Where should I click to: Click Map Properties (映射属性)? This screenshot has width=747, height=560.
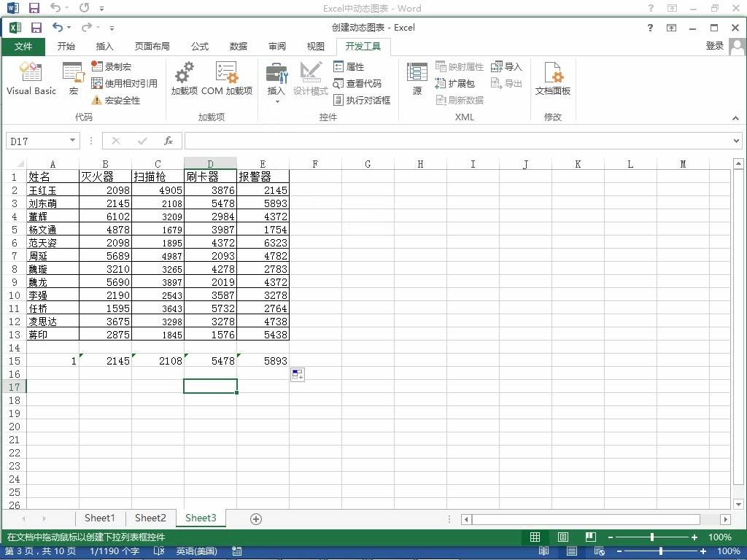[x=460, y=66]
